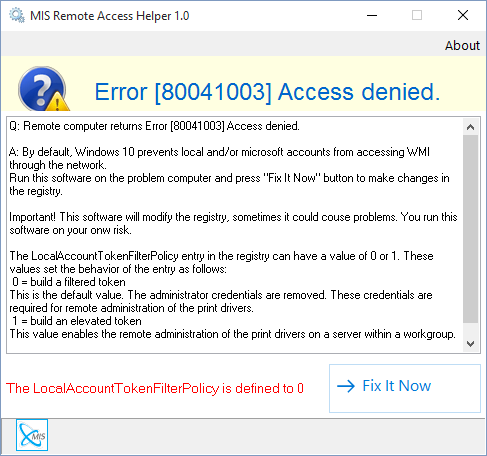Click the Fix It Now button
Screen dimensions: 487x456
[405, 388]
